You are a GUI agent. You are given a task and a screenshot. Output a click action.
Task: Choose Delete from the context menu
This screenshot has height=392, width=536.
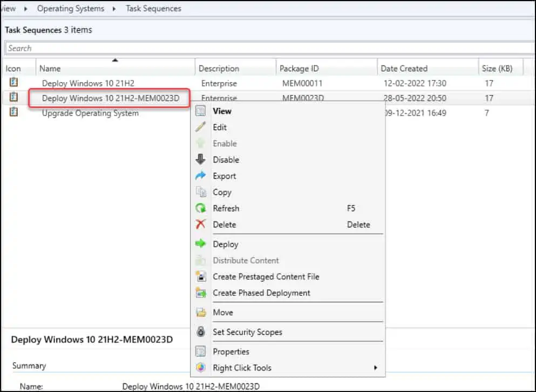[287, 225]
